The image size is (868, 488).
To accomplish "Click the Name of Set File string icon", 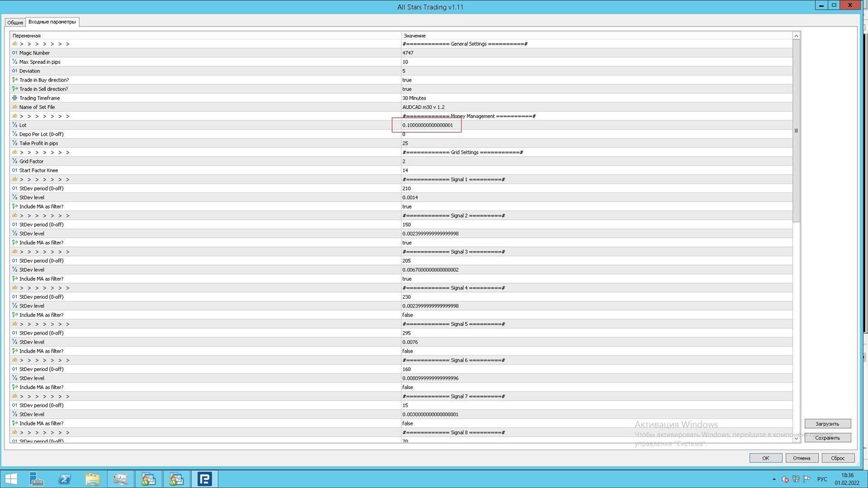I will tap(15, 107).
